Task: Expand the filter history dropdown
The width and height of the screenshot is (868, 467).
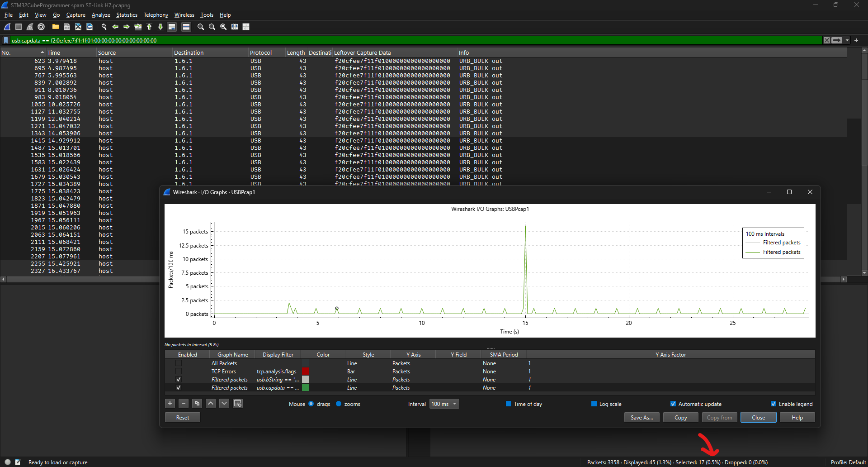Action: coord(848,40)
